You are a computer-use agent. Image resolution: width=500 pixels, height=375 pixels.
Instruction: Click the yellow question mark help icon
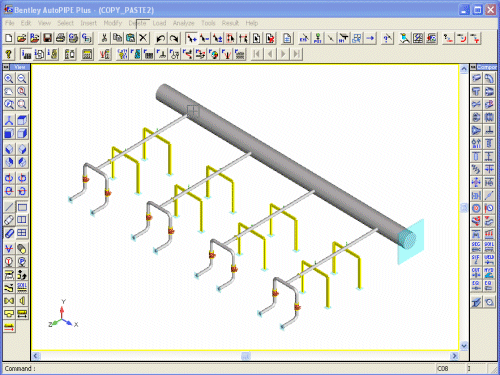click(x=9, y=54)
